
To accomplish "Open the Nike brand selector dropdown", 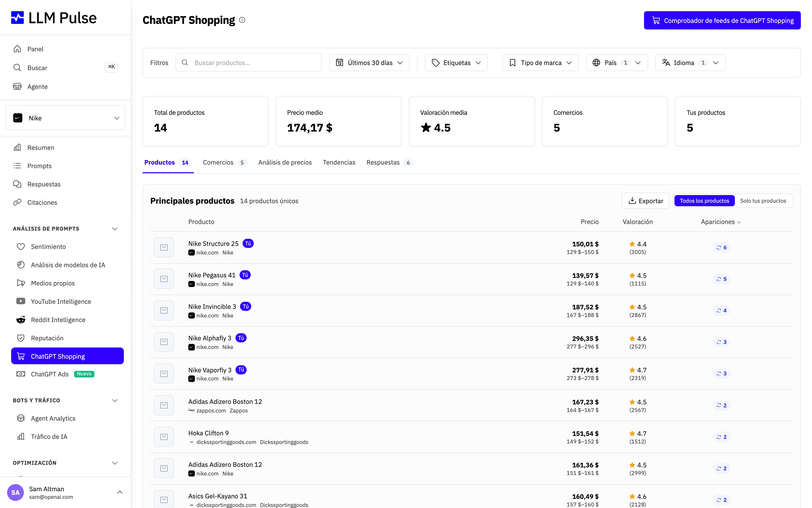I will (65, 118).
